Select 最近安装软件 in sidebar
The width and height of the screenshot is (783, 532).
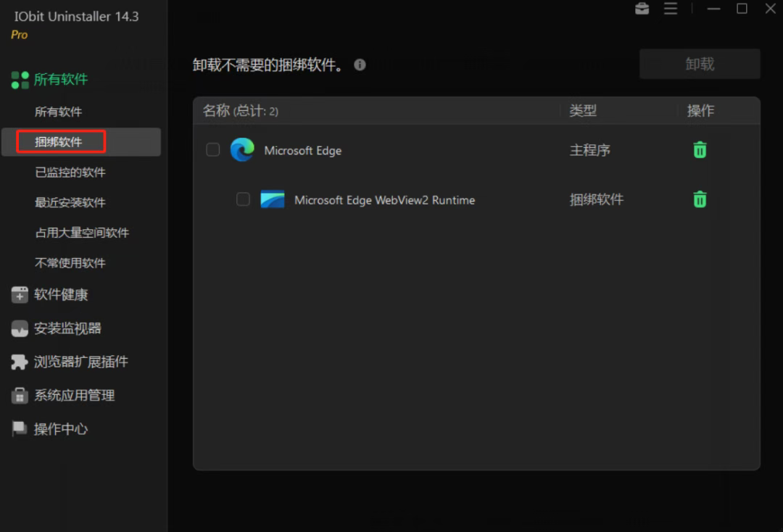(70, 203)
